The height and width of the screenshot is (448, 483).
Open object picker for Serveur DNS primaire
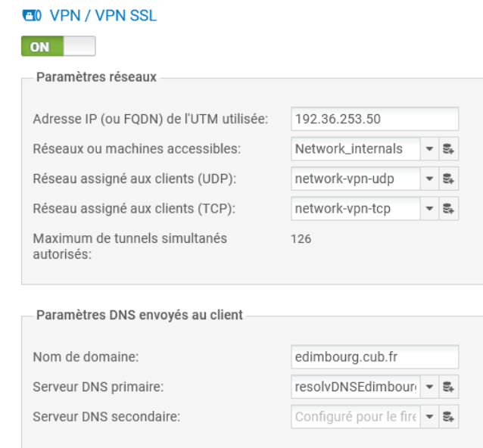(450, 384)
